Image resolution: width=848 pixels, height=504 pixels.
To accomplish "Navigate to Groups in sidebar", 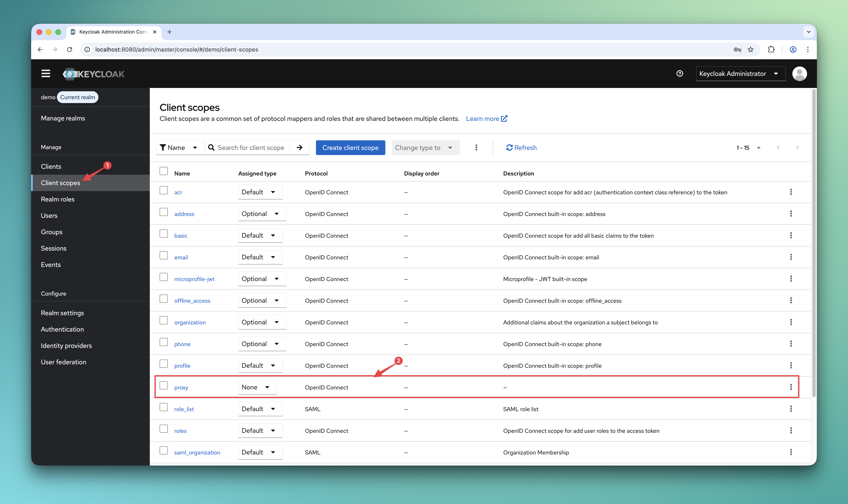I will pos(91,232).
